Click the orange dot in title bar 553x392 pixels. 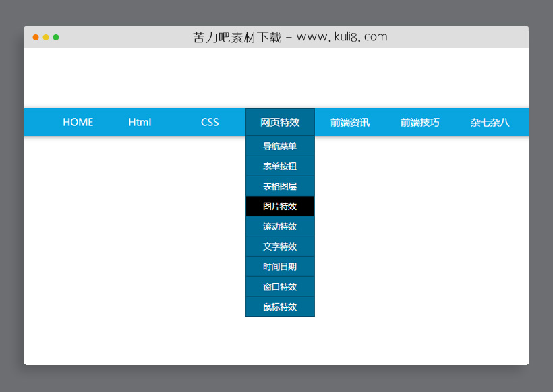click(x=36, y=37)
